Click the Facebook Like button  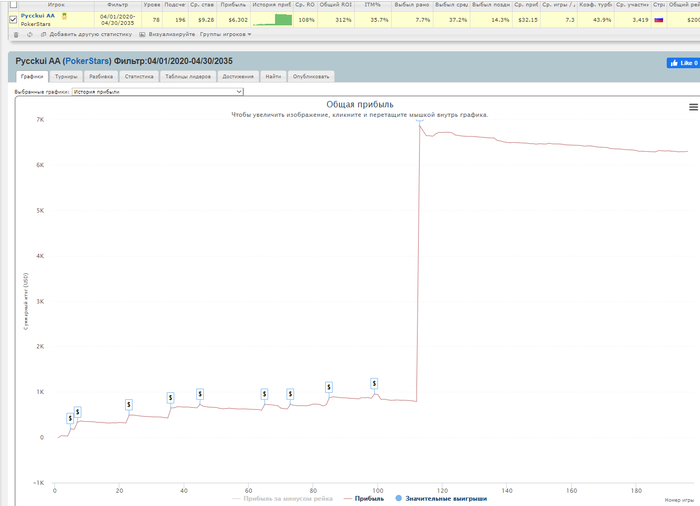coord(683,63)
